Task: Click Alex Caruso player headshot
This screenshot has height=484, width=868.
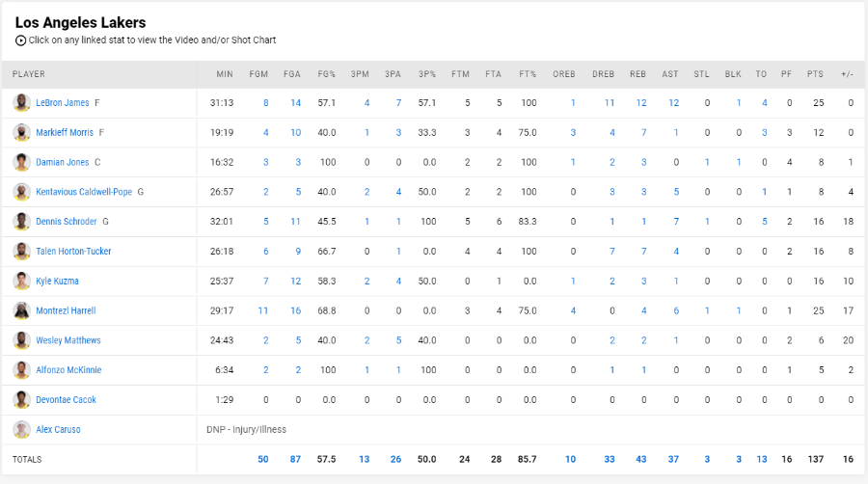Action: point(21,430)
